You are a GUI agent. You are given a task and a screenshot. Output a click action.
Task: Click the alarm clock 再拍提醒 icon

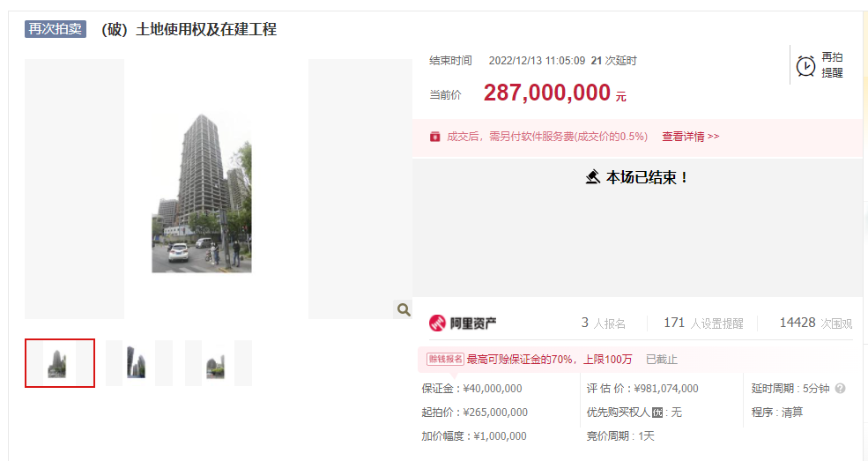coord(805,65)
